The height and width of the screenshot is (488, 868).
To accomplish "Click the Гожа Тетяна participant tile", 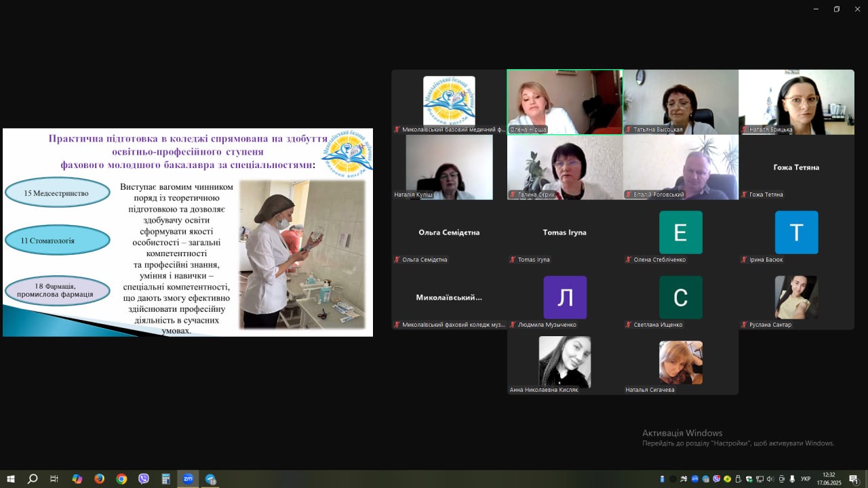I will pos(796,167).
